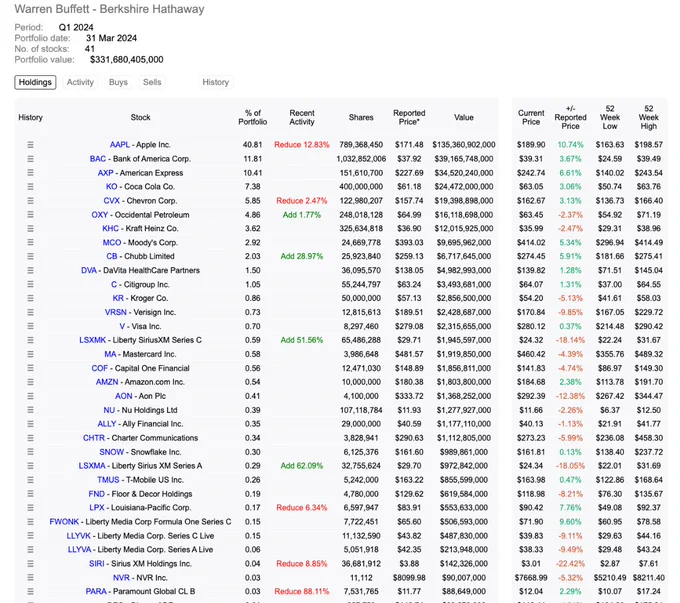
Task: Open history icon for Mastercard Inc. row
Action: click(30, 354)
